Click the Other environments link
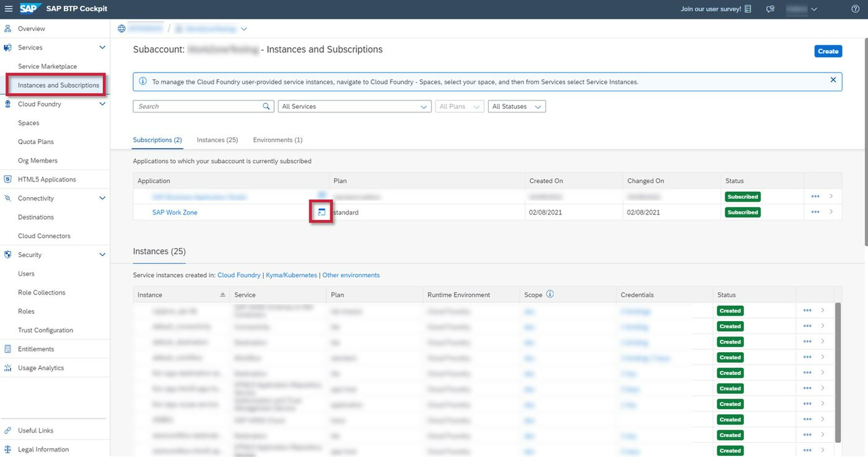868x457 pixels. (x=351, y=275)
